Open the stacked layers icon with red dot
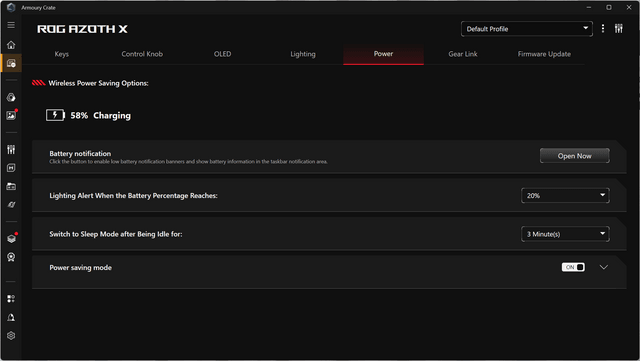This screenshot has width=640, height=361. click(11, 238)
